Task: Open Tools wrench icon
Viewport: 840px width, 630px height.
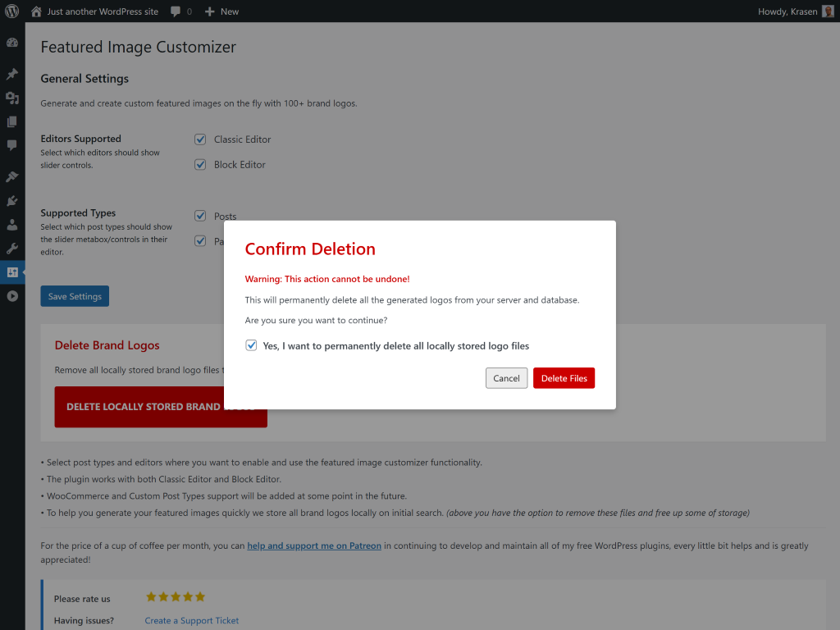Action: tap(12, 248)
